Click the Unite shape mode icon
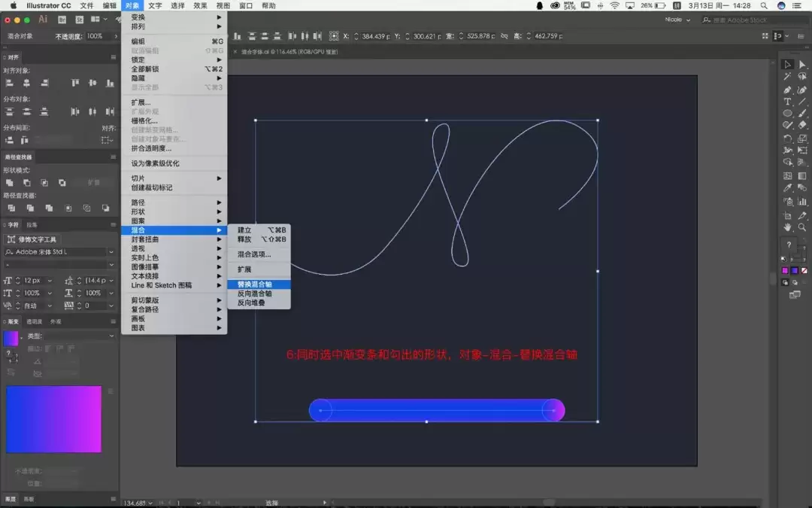812x508 pixels. [9, 182]
